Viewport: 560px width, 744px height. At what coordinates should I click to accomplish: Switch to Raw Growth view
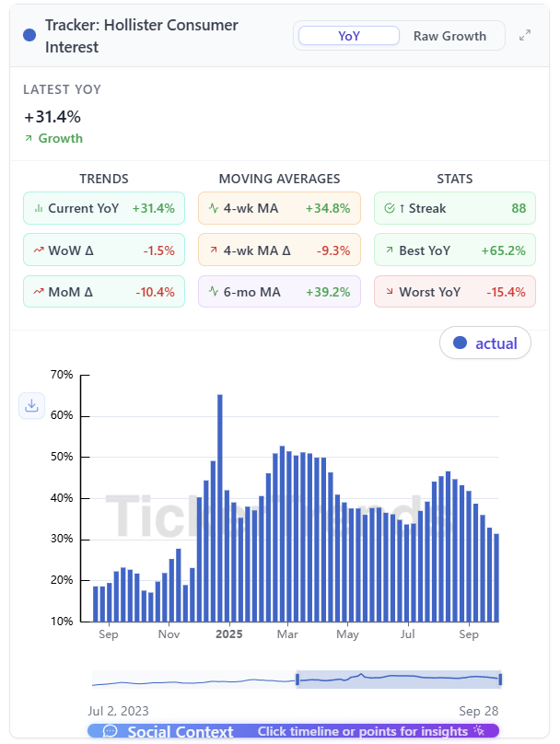[449, 36]
